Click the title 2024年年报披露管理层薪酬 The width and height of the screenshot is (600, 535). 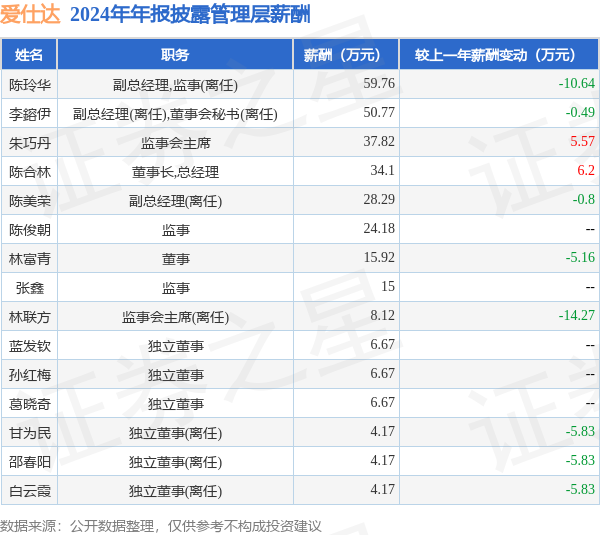coord(190,15)
